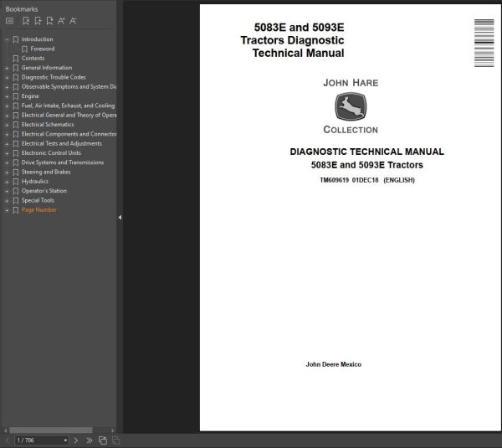Image resolution: width=502 pixels, height=448 pixels.
Task: Click the bookmarks horizontal scrollbar thumb
Action: (x=51, y=430)
